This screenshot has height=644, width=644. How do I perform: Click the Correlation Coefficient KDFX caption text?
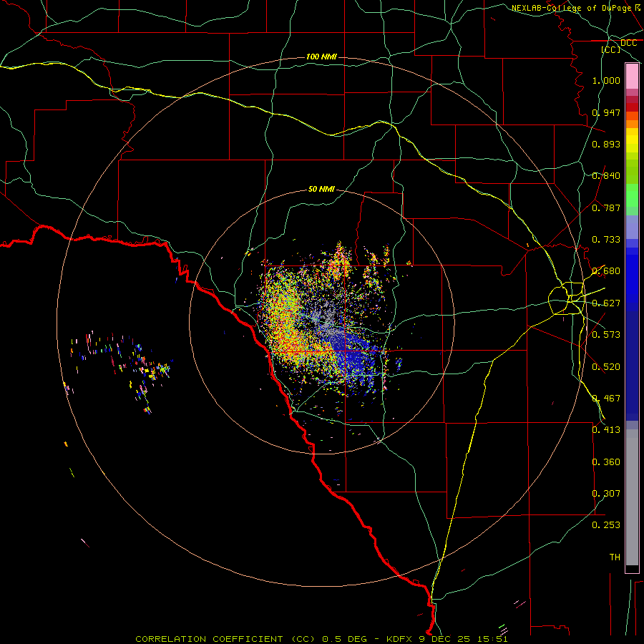pyautogui.click(x=321, y=639)
